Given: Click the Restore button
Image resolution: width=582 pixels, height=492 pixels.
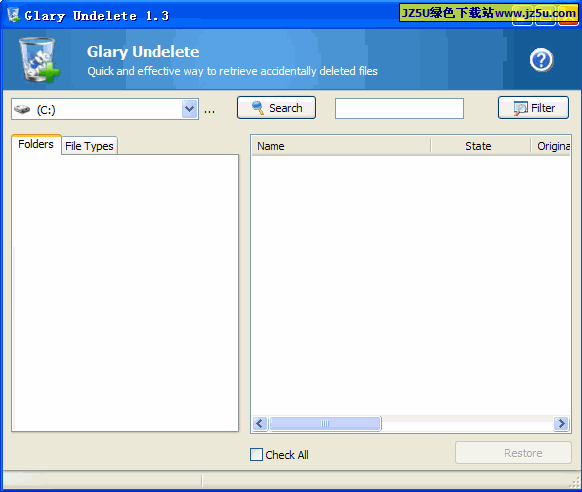Looking at the screenshot, I should (513, 453).
